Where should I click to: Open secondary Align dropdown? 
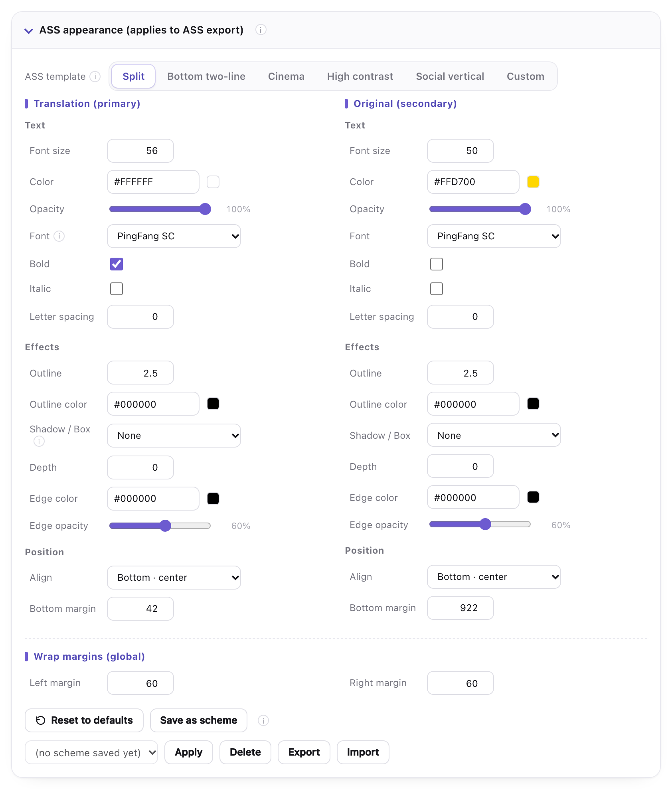(x=494, y=577)
